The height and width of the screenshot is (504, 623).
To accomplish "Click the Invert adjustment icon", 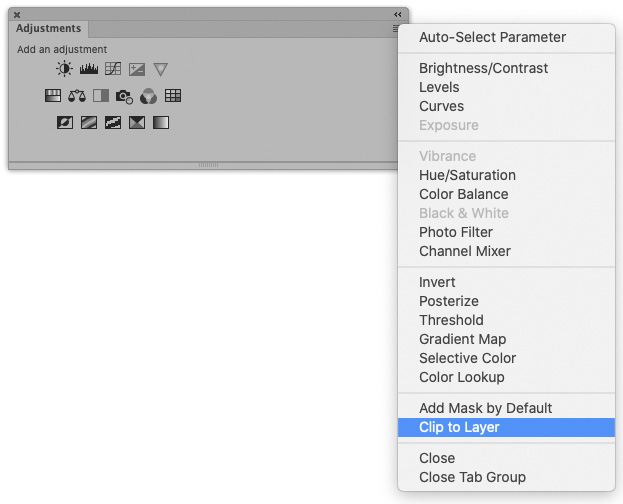I will click(x=65, y=123).
